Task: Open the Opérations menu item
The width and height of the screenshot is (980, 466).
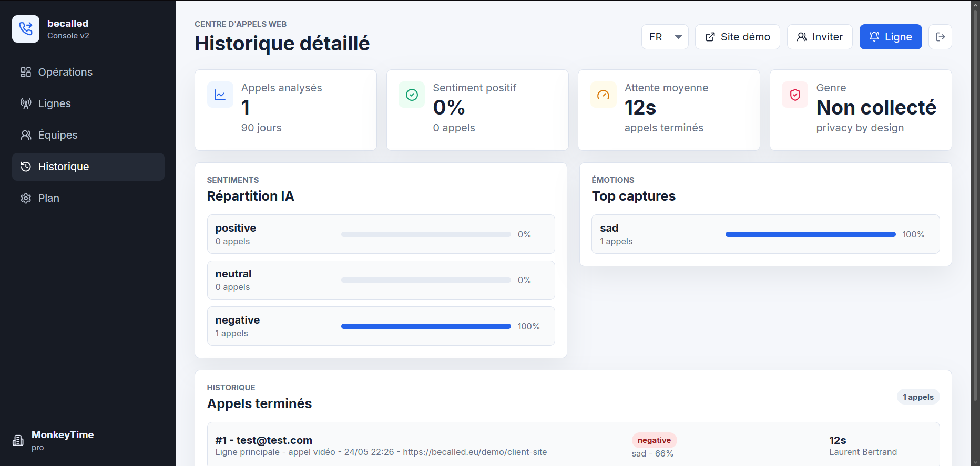Action: (88, 72)
